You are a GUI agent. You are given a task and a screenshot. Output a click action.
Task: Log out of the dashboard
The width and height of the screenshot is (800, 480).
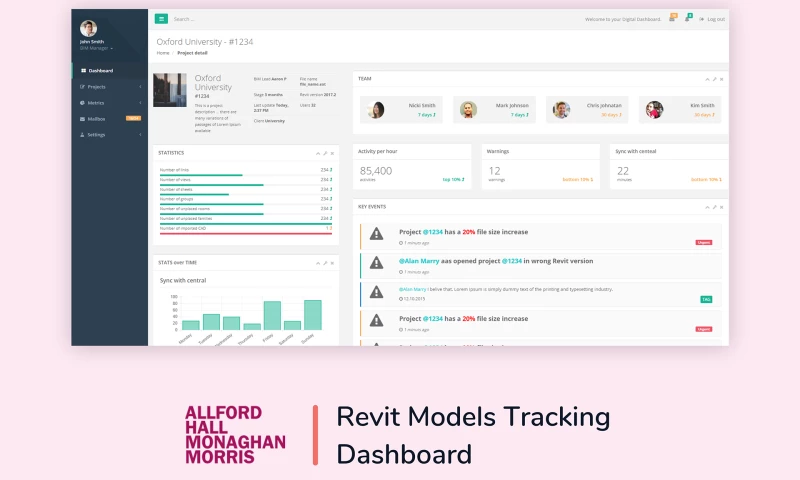click(712, 19)
